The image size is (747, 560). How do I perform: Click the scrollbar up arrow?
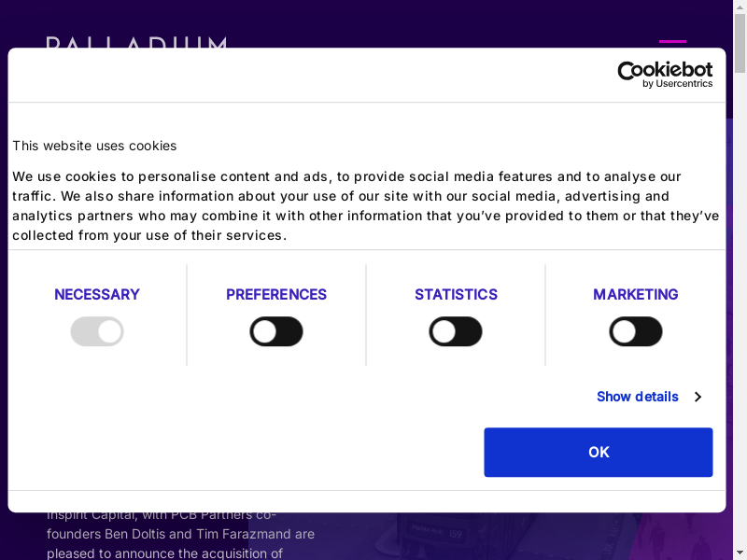[740, 7]
